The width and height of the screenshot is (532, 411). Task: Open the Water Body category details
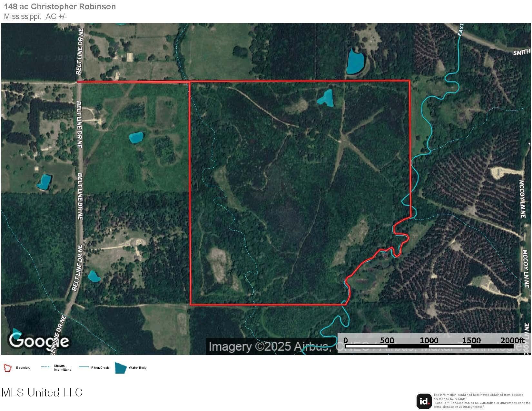click(138, 367)
